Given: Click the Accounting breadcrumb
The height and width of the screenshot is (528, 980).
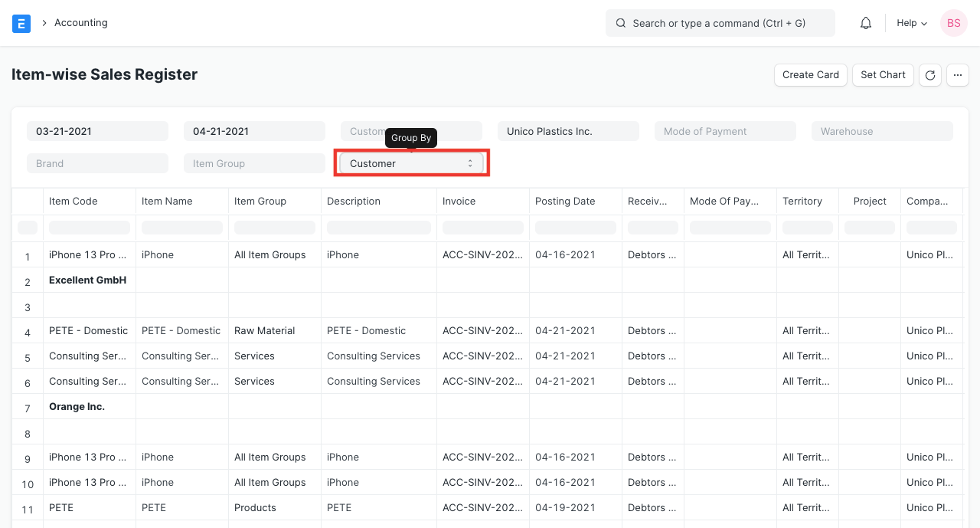Looking at the screenshot, I should [80, 23].
